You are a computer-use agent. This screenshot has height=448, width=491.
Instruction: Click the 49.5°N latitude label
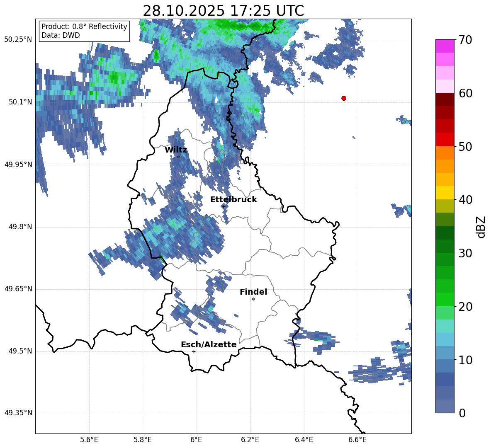pos(20,351)
